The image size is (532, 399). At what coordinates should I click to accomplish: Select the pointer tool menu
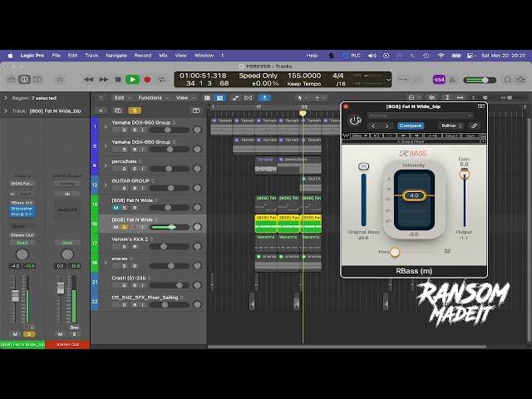pos(301,98)
